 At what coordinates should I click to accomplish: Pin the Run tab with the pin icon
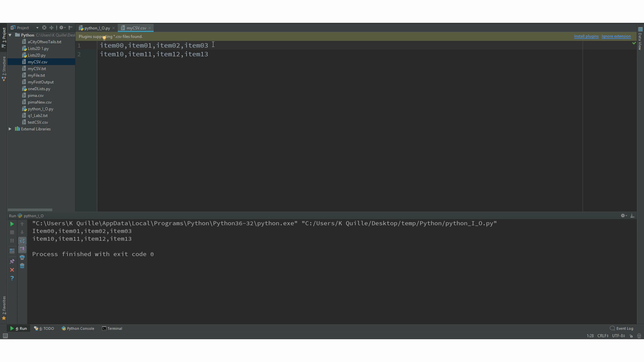pyautogui.click(x=12, y=261)
